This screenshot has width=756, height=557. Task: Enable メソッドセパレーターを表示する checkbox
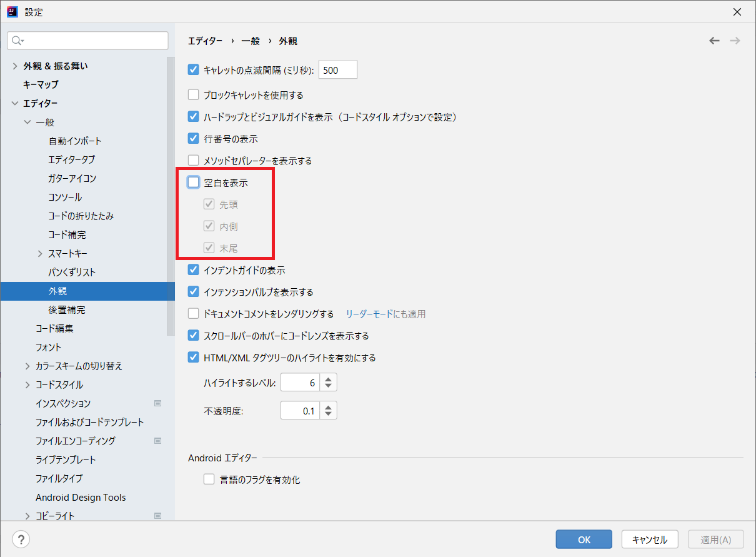pyautogui.click(x=194, y=161)
